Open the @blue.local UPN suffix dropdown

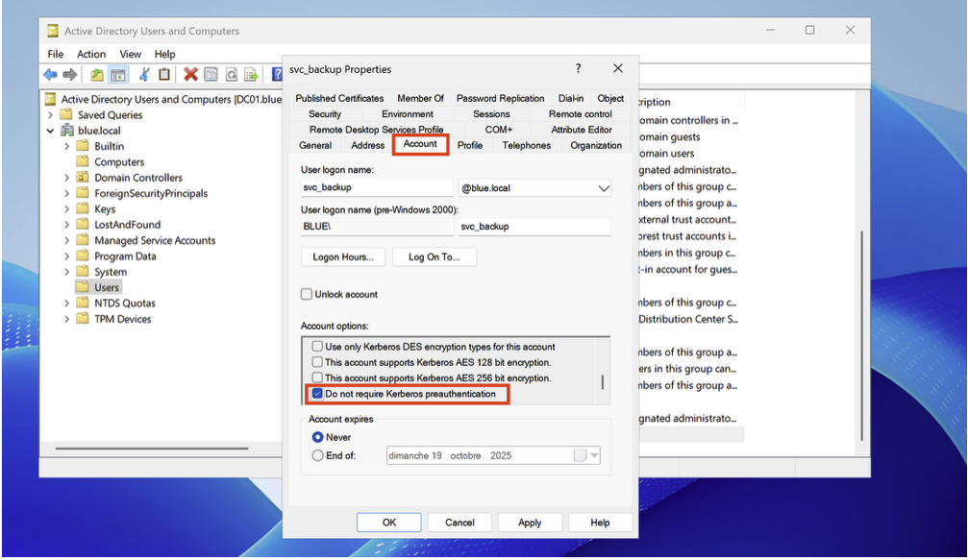[x=603, y=188]
